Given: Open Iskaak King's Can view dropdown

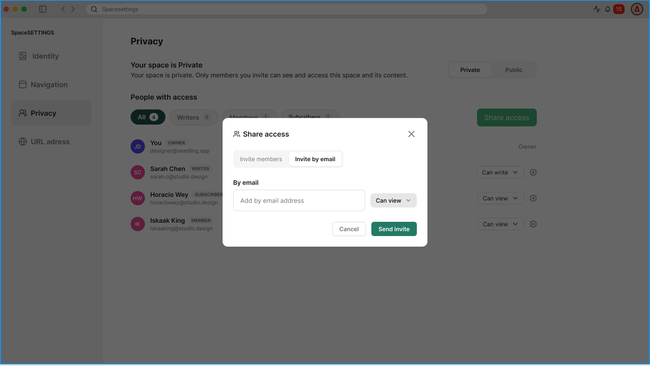Looking at the screenshot, I should click(500, 224).
